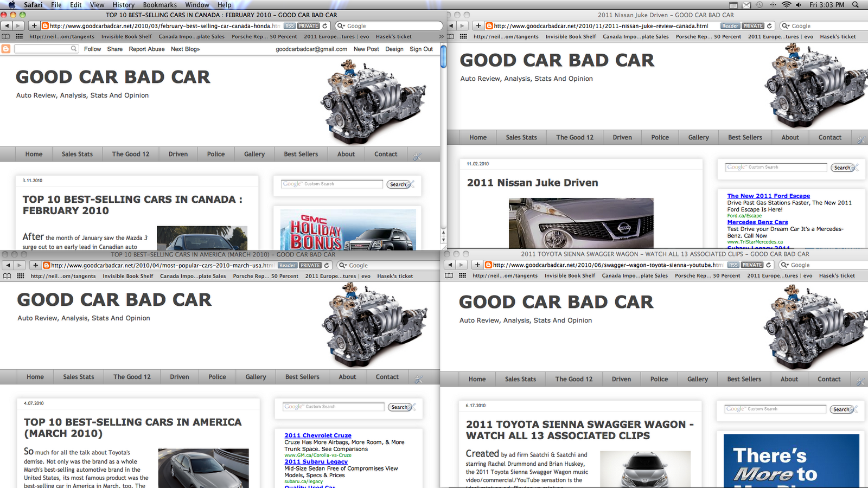Open Top Sites grid in Sienna Swagger Wagon window

point(462,275)
